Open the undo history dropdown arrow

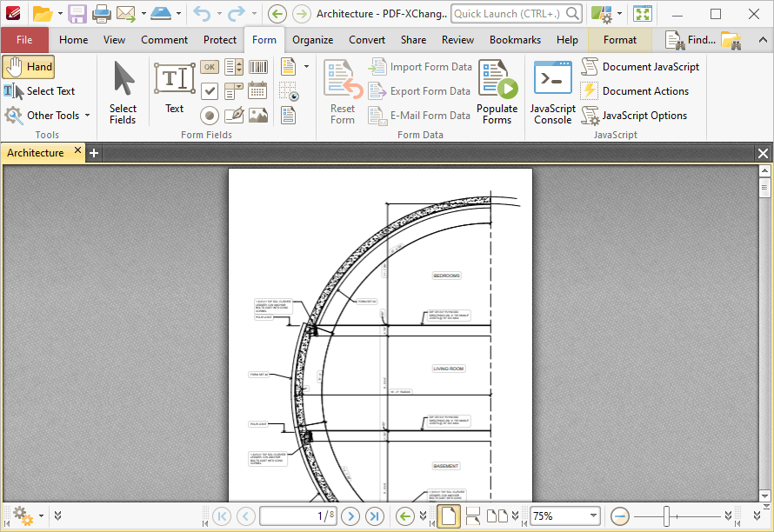(218, 14)
